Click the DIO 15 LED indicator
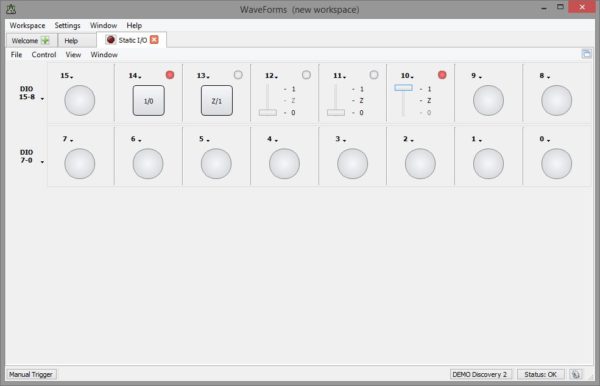This screenshot has width=600, height=386. (80, 100)
